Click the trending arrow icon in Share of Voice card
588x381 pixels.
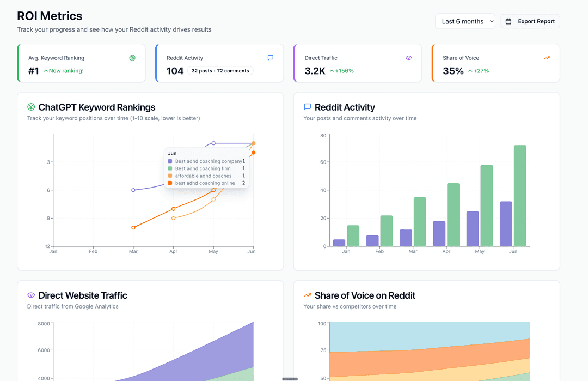(547, 58)
